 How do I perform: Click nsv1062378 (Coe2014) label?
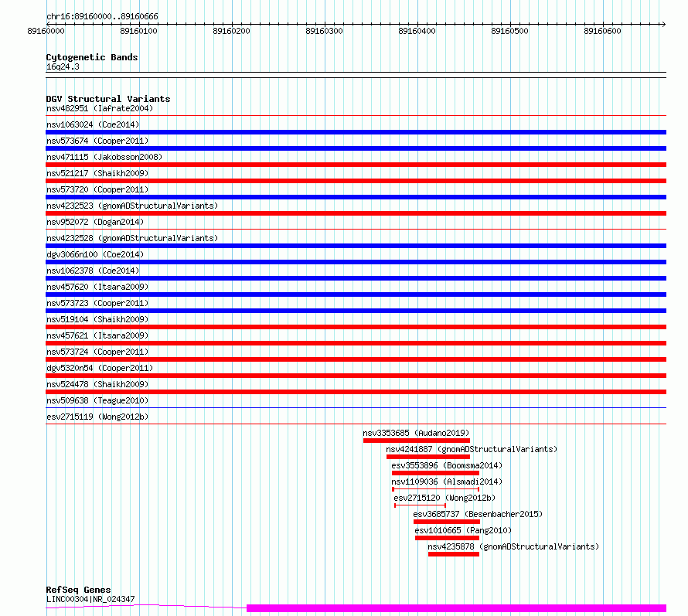[93, 271]
